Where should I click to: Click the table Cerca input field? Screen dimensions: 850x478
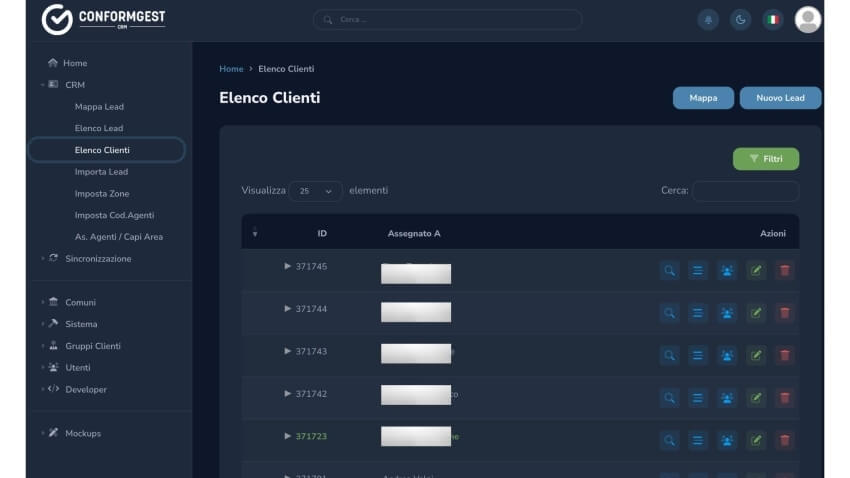pyautogui.click(x=745, y=191)
